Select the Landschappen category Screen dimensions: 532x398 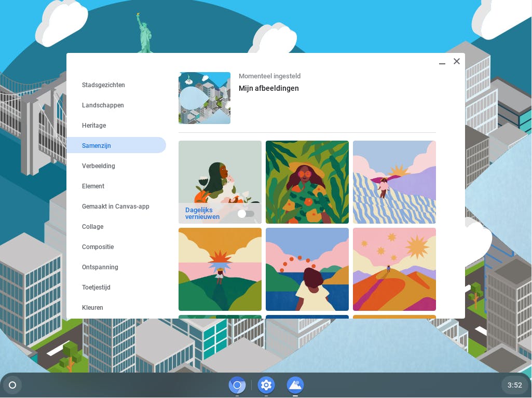(x=116, y=105)
